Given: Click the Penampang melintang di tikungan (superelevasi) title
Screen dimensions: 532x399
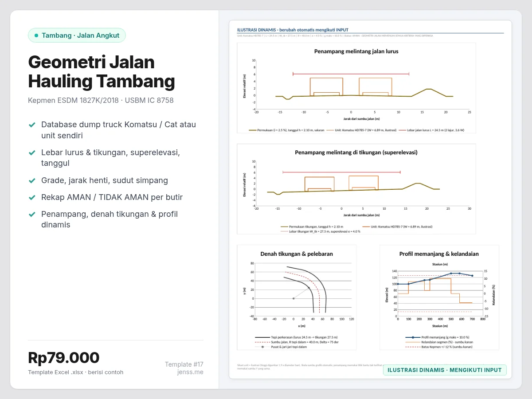Looking at the screenshot, I should [356, 153].
